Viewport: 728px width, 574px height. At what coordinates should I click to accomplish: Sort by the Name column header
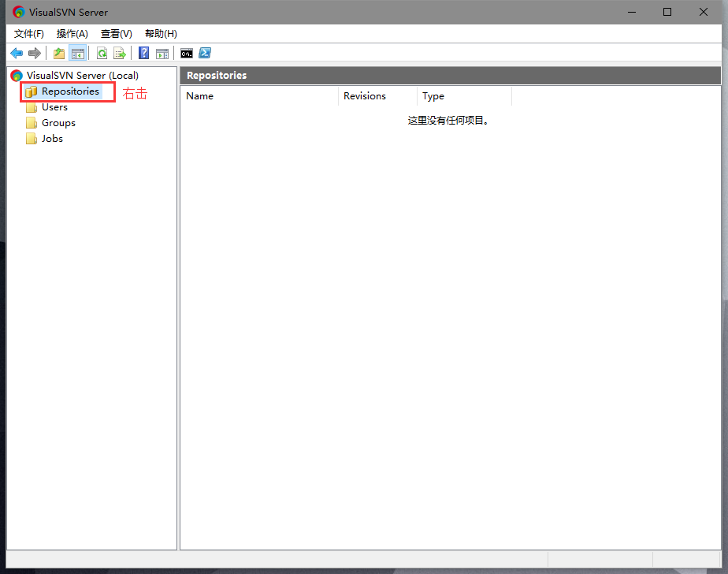tap(259, 95)
